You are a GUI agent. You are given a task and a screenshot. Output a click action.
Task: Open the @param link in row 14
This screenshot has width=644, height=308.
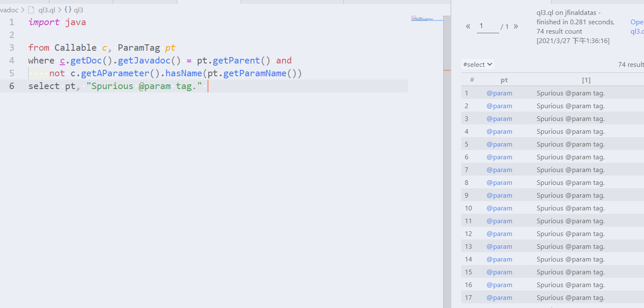500,259
